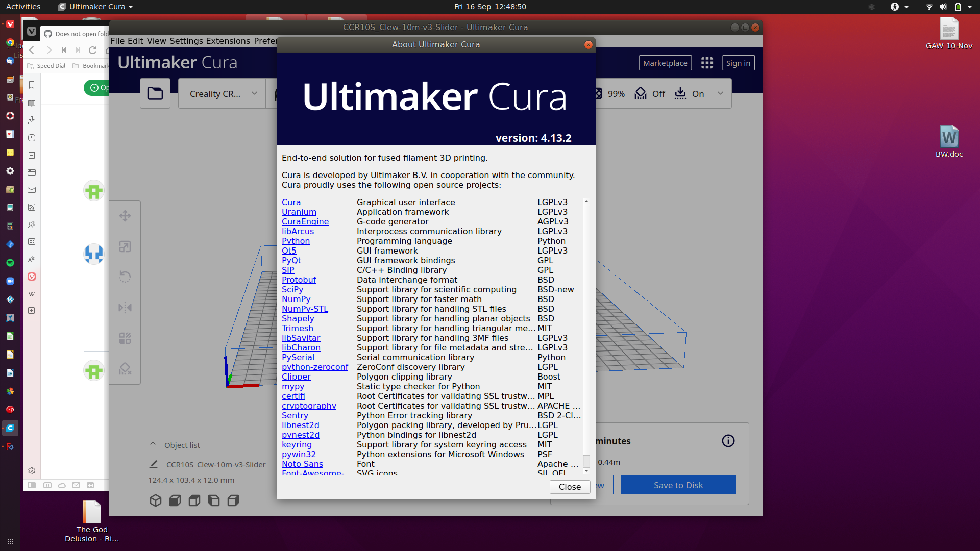Select the Per Model Settings tool
Screen dimensions: 980x551
pyautogui.click(x=125, y=338)
